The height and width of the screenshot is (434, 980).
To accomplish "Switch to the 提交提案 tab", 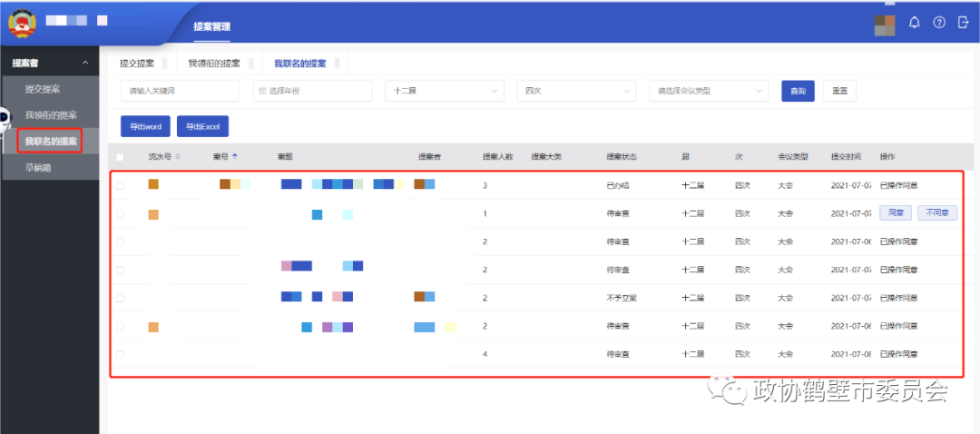I will click(137, 64).
